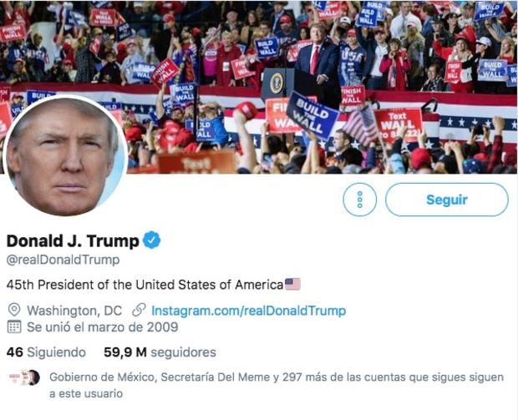Click the 45th President bio text
518x420 pixels.
point(145,284)
